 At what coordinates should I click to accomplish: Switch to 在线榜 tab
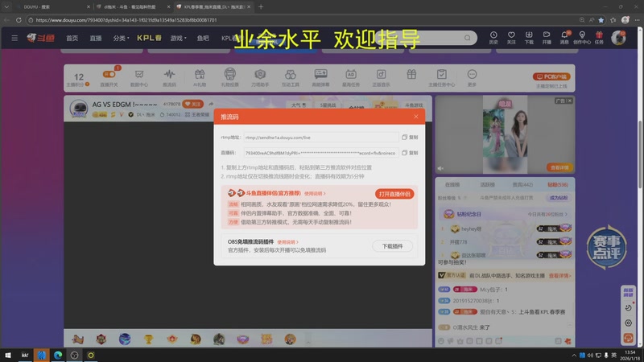pyautogui.click(x=452, y=185)
